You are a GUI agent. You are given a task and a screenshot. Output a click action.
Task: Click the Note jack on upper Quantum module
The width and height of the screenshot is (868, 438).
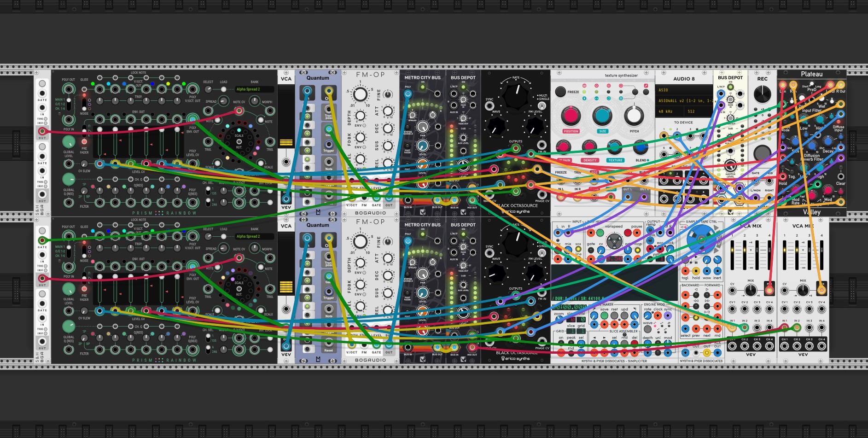pyautogui.click(x=328, y=162)
